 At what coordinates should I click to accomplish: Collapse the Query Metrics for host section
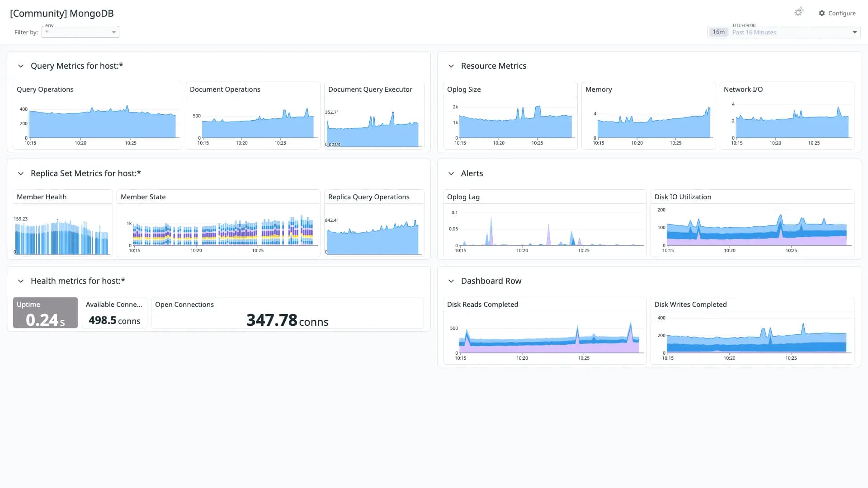click(x=20, y=66)
